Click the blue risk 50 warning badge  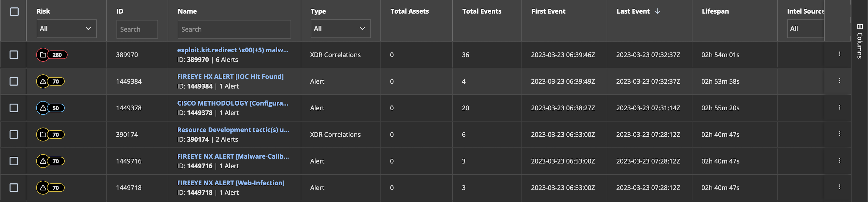[x=51, y=108]
